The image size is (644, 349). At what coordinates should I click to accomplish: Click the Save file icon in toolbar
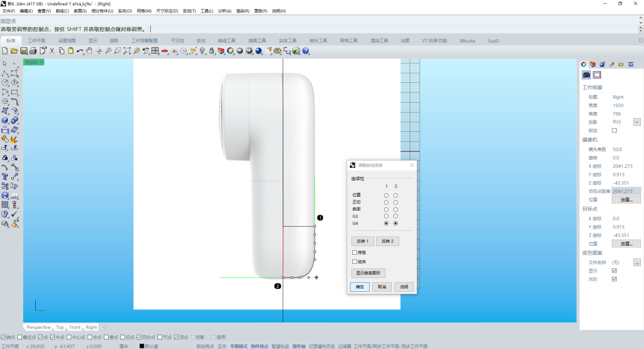pyautogui.click(x=24, y=51)
